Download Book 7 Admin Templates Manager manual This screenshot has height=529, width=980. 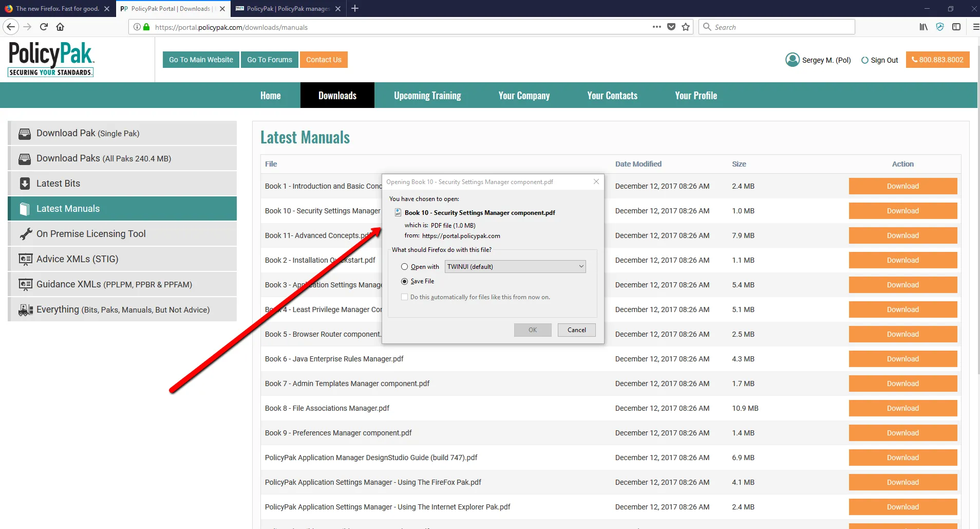(x=902, y=384)
